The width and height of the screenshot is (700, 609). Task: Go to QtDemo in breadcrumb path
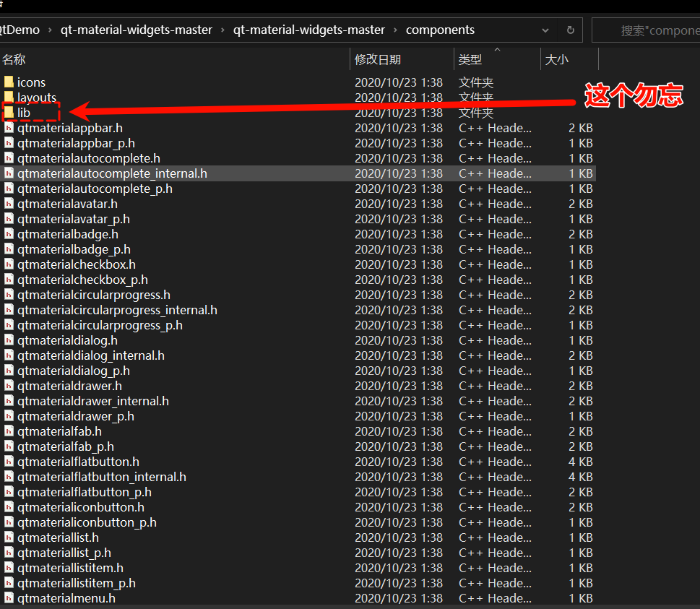coord(20,30)
